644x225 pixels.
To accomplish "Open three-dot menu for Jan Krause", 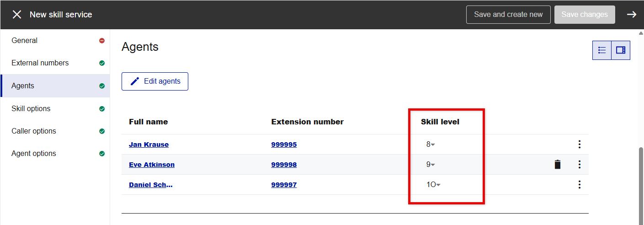I will pos(579,145).
